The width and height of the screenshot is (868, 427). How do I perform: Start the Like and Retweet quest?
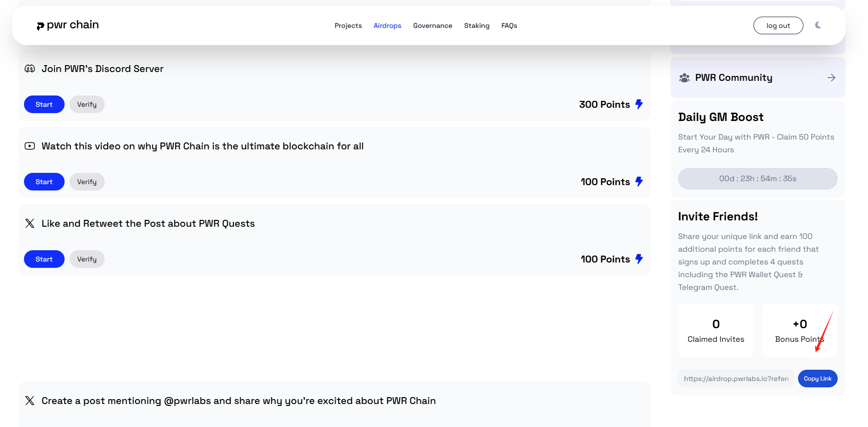click(x=44, y=259)
